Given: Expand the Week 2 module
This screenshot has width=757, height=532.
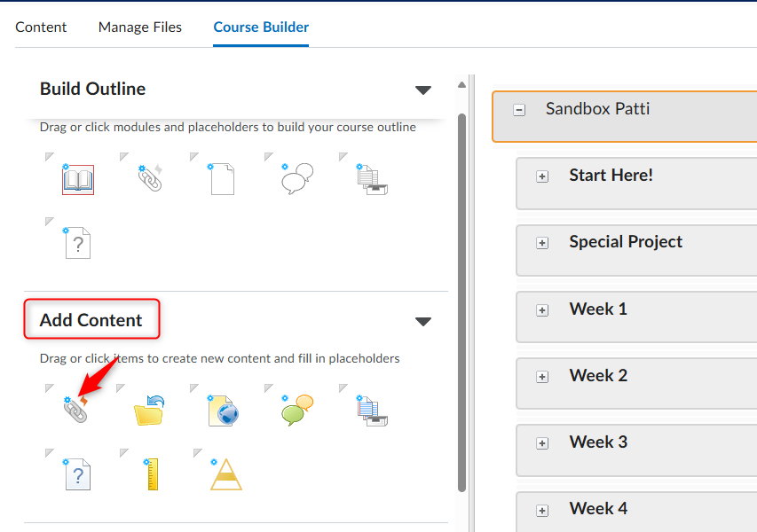Looking at the screenshot, I should [542, 377].
